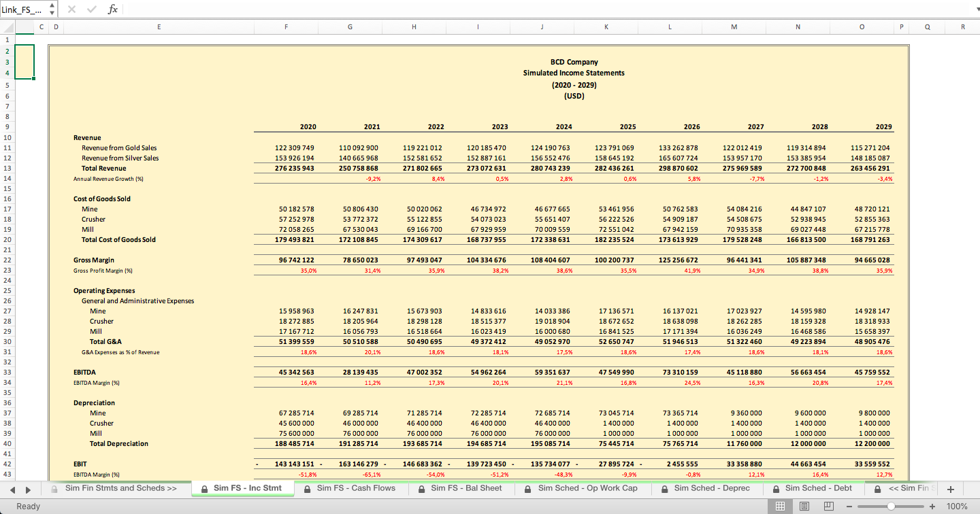980x514 pixels.
Task: Open the Sim Sched - Deprec tab
Action: 706,488
